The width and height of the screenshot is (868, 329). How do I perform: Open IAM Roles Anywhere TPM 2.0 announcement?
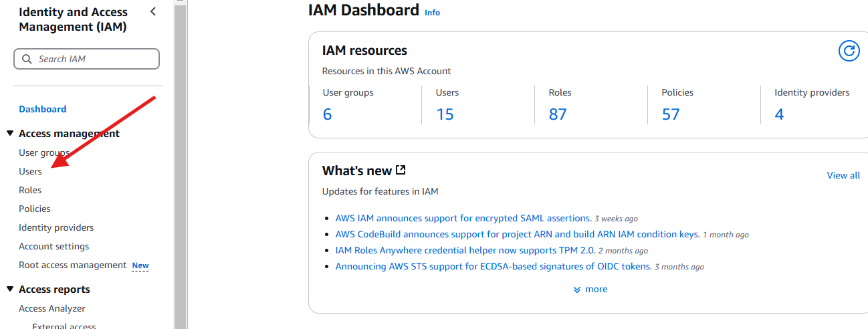point(465,250)
